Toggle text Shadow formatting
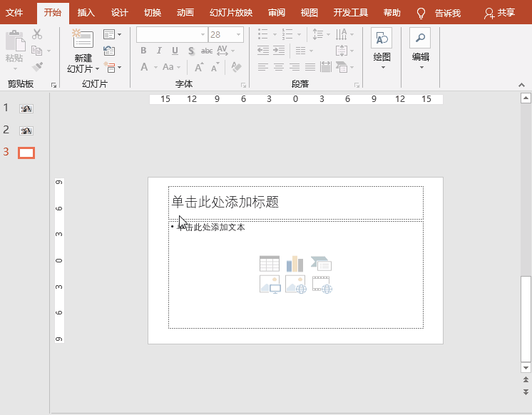 (x=191, y=51)
